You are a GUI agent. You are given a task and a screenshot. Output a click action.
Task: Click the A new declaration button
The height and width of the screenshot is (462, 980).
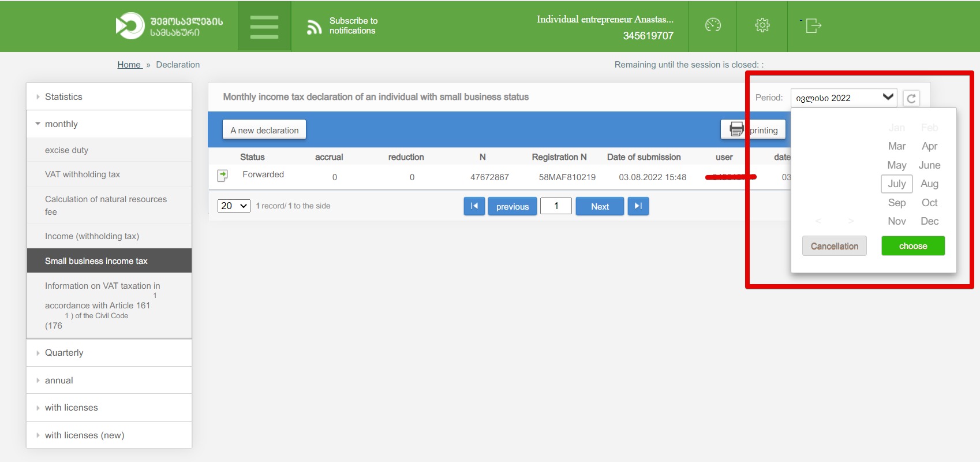264,130
